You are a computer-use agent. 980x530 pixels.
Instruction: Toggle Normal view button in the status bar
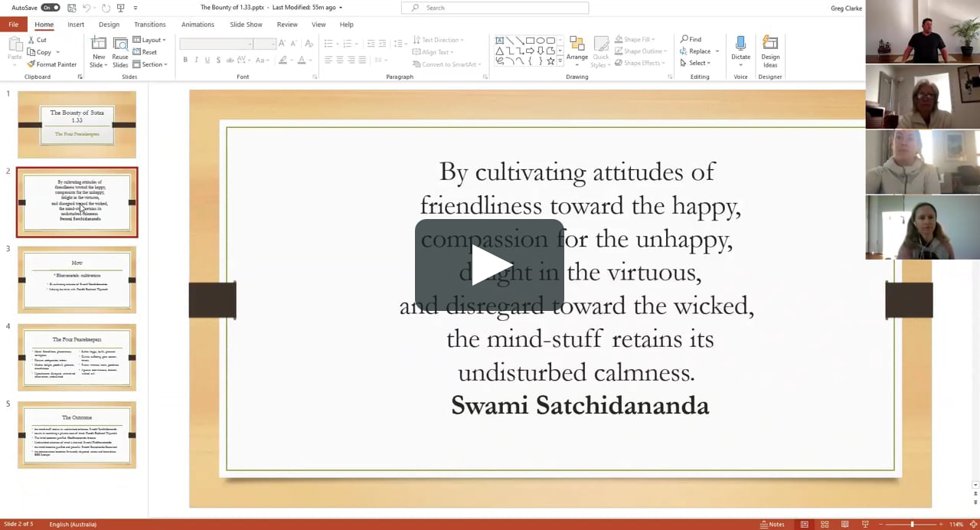click(x=804, y=525)
